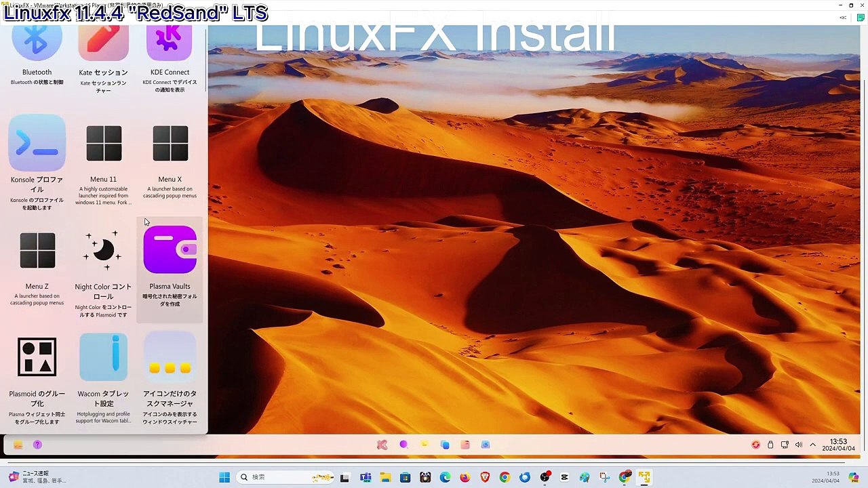Image resolution: width=868 pixels, height=488 pixels.
Task: Open the volume control in LinuxFX tray
Action: [x=798, y=445]
